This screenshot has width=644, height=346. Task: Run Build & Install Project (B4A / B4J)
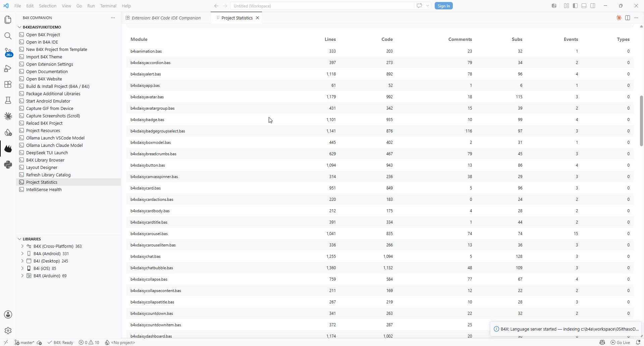[x=68, y=86]
